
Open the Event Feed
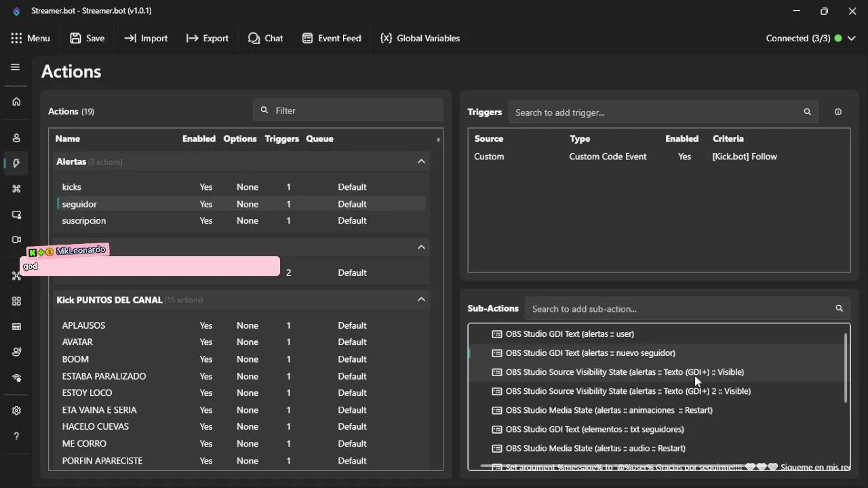(x=332, y=39)
